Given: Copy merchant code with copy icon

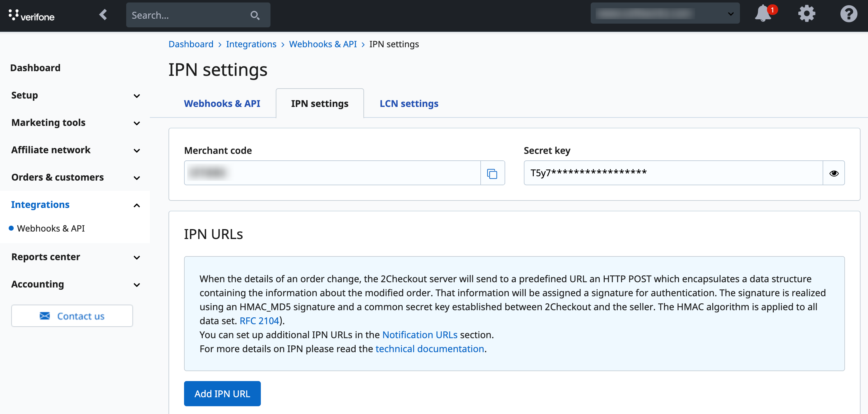Looking at the screenshot, I should pos(492,173).
